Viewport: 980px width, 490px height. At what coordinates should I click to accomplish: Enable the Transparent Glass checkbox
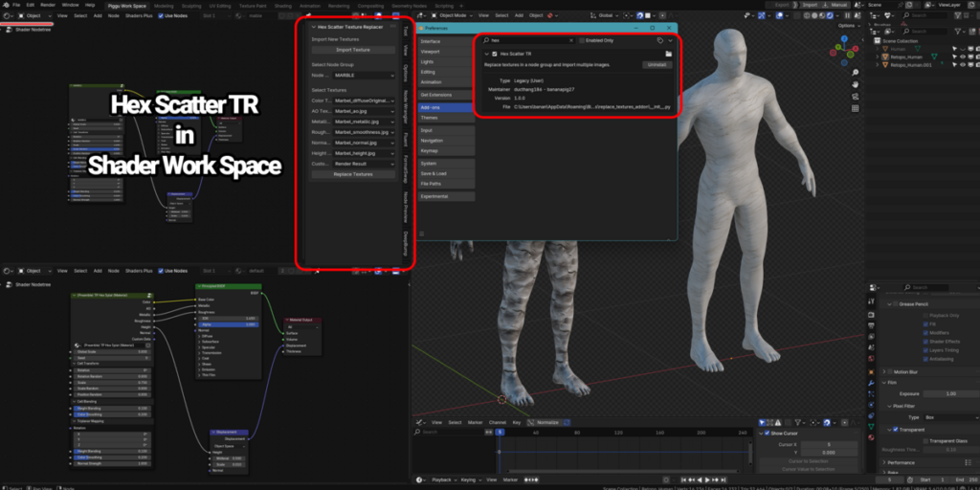point(925,440)
